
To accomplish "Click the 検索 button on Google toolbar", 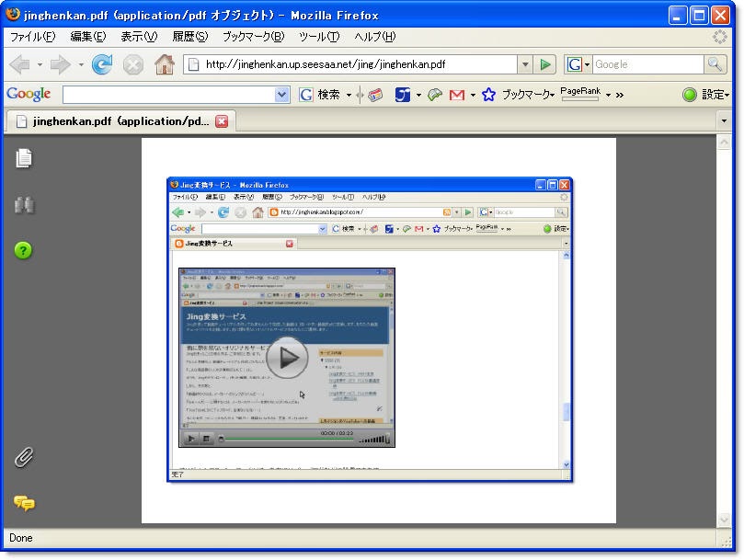I will coord(328,95).
